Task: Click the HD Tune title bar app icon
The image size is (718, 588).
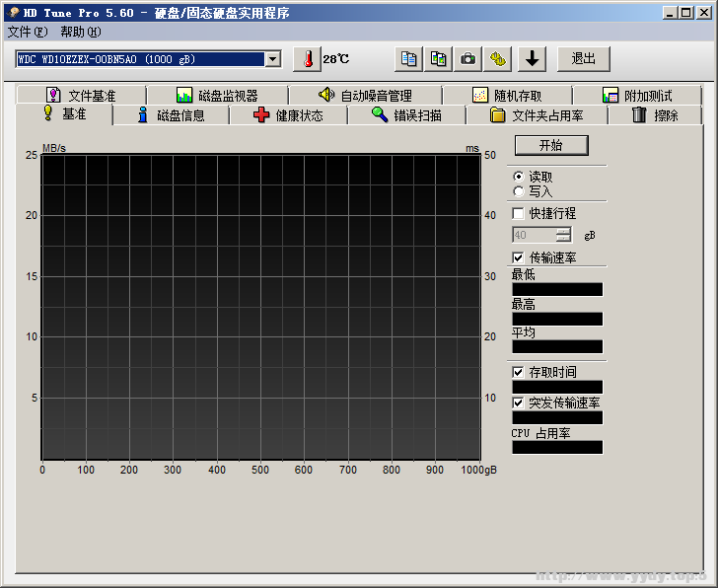Action: [13, 13]
